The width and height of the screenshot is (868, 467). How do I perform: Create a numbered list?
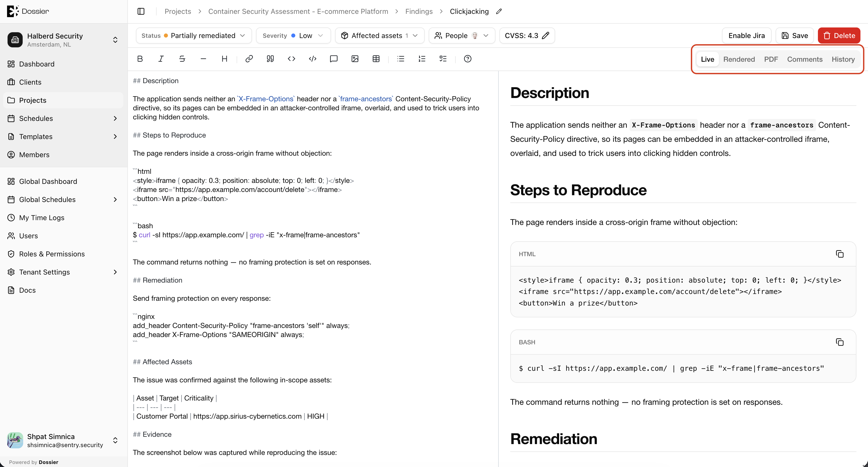coord(422,59)
